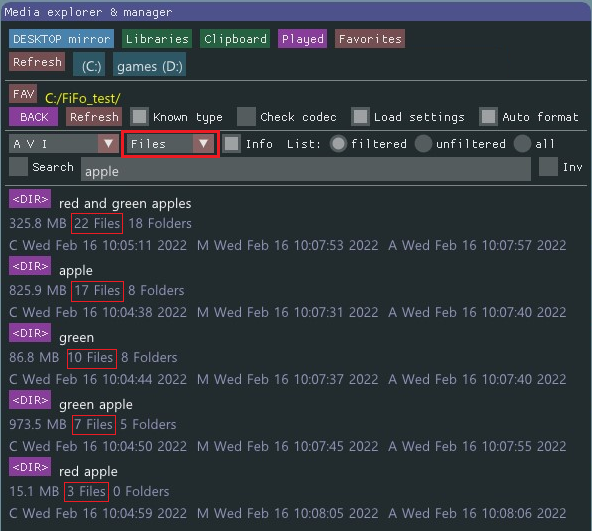
Task: Open the DIR badge beside green folder
Action: [30, 333]
